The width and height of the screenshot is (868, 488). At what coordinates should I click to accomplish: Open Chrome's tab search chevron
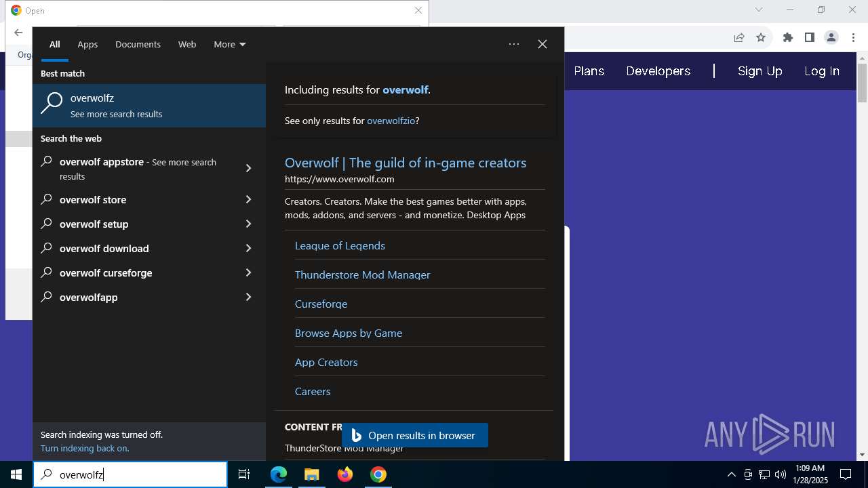point(759,9)
